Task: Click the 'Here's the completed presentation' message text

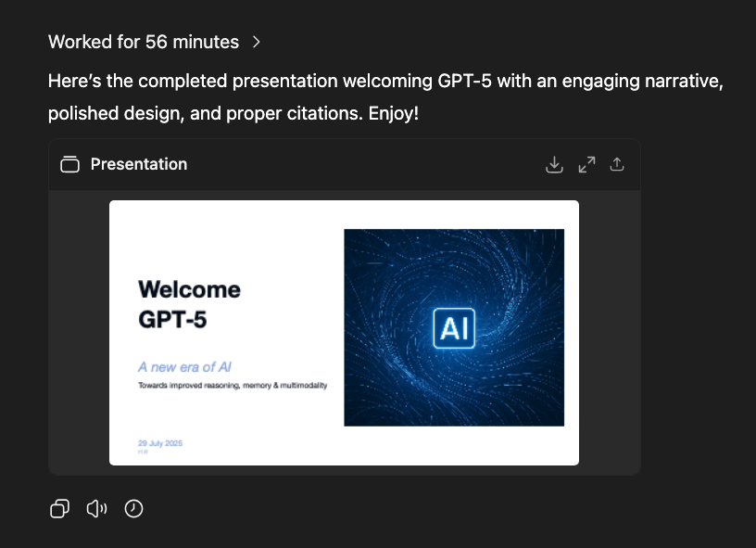Action: (x=385, y=97)
